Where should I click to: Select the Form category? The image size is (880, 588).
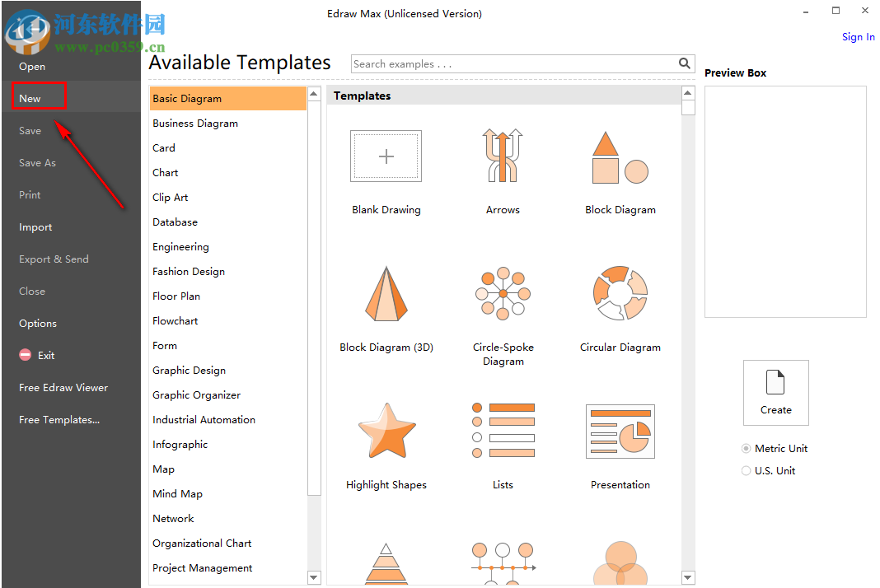[228, 345]
